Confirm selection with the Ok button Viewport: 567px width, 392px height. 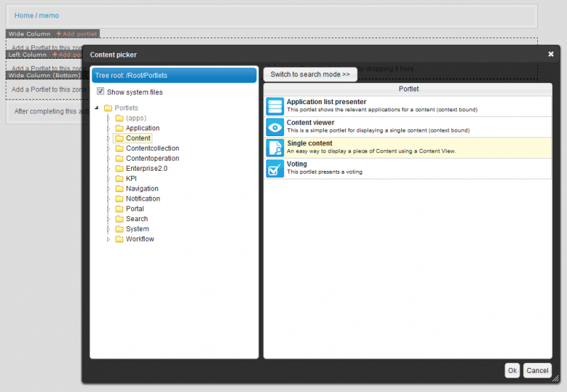[512, 371]
